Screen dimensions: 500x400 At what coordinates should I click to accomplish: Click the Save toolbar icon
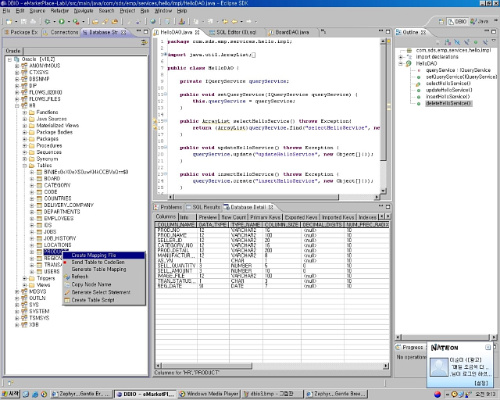24,22
